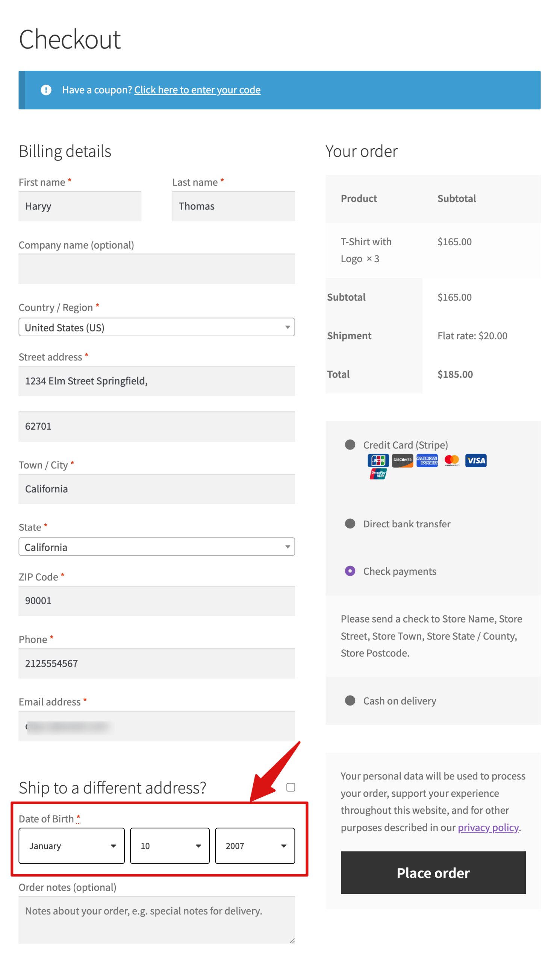Select Direct bank transfer payment method
The image size is (560, 963).
(350, 524)
